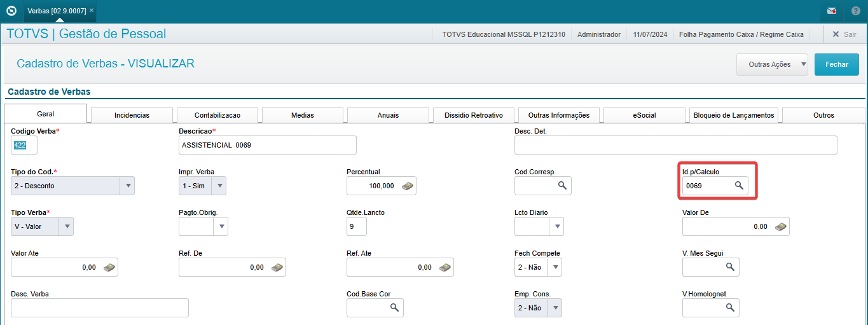The height and width of the screenshot is (325, 868).
Task: Click TOTVS Educacional MSSQL P1212310 text
Action: coord(504,34)
